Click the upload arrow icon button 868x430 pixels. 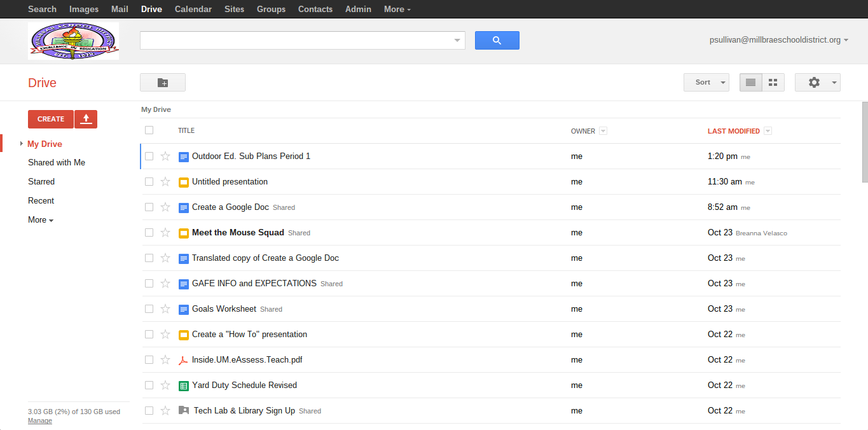click(x=86, y=119)
